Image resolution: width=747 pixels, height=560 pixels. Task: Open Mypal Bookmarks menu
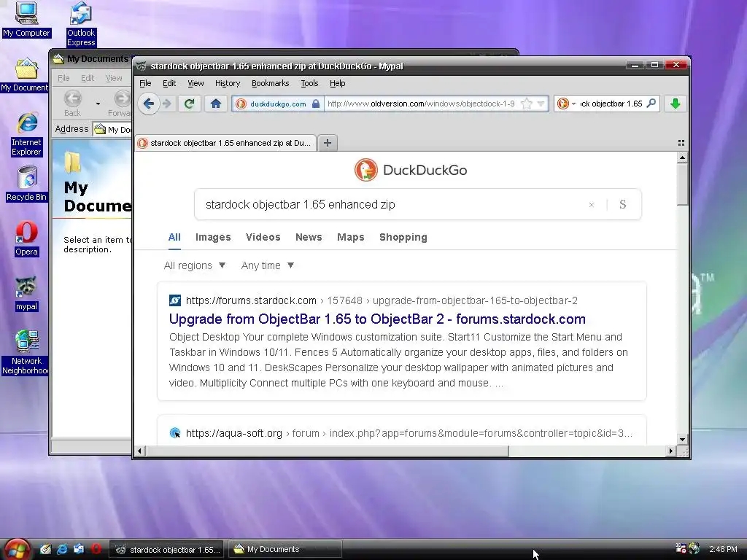coord(270,83)
